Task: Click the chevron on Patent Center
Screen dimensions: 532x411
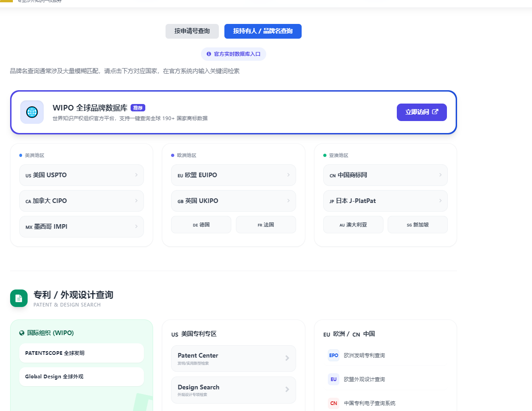Action: [287, 358]
